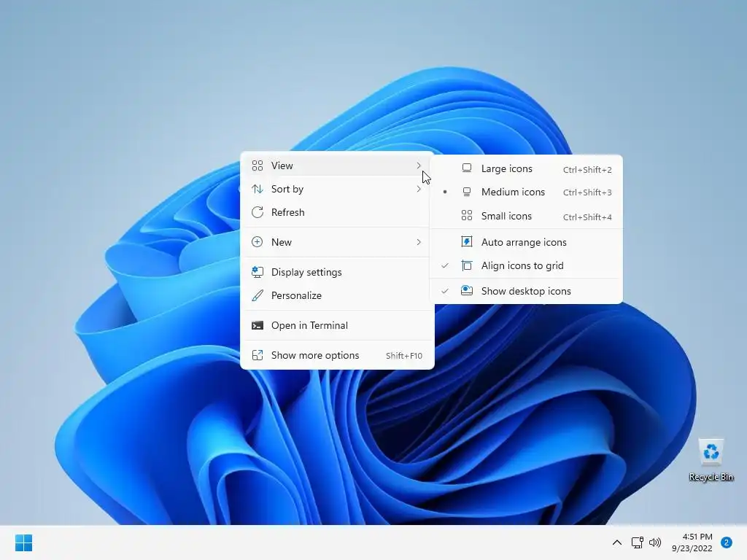The image size is (747, 560).
Task: Click the volume speaker tray icon
Action: click(656, 542)
